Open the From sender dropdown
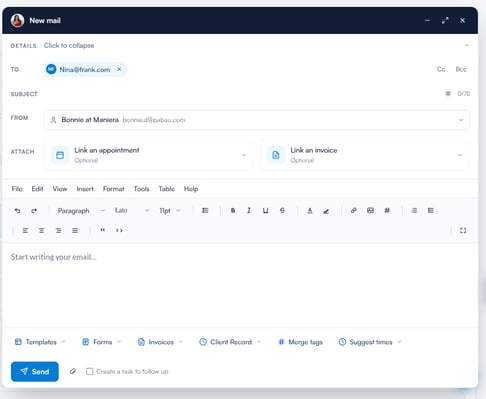This screenshot has height=399, width=486. click(257, 120)
